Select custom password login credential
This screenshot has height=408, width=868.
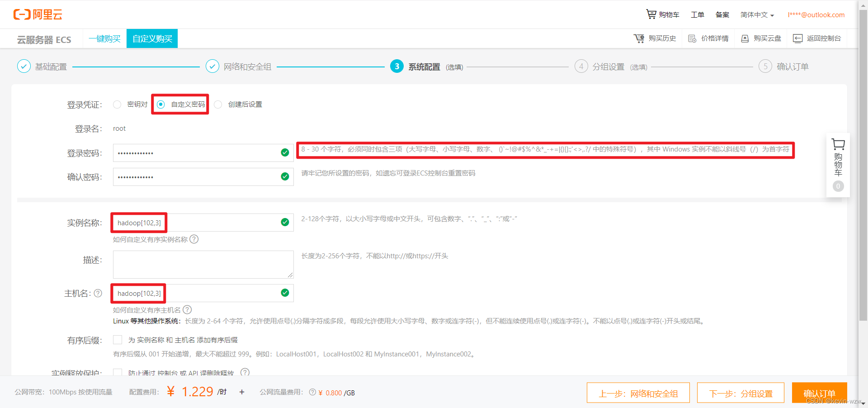click(160, 104)
